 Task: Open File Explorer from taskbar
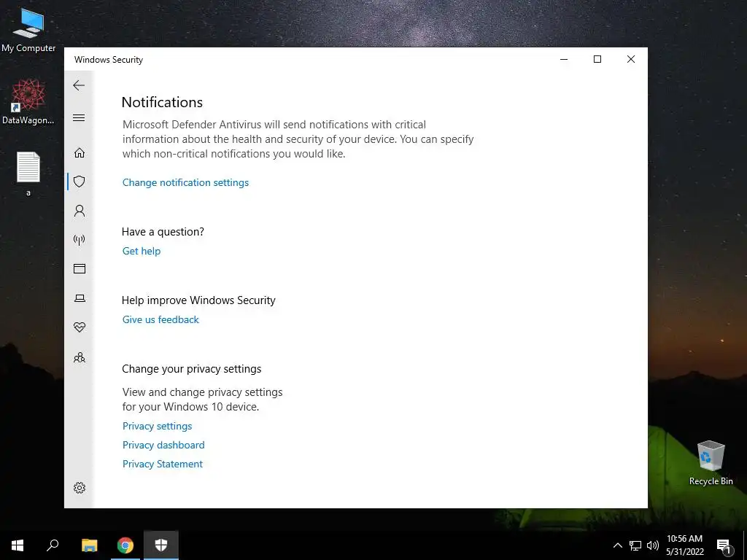(x=89, y=545)
